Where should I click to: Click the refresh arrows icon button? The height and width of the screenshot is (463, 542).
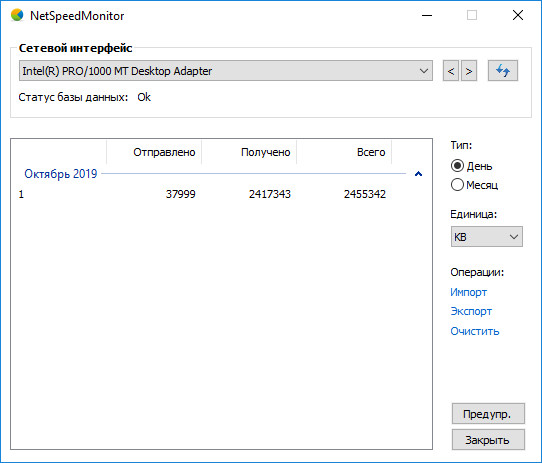[x=503, y=71]
